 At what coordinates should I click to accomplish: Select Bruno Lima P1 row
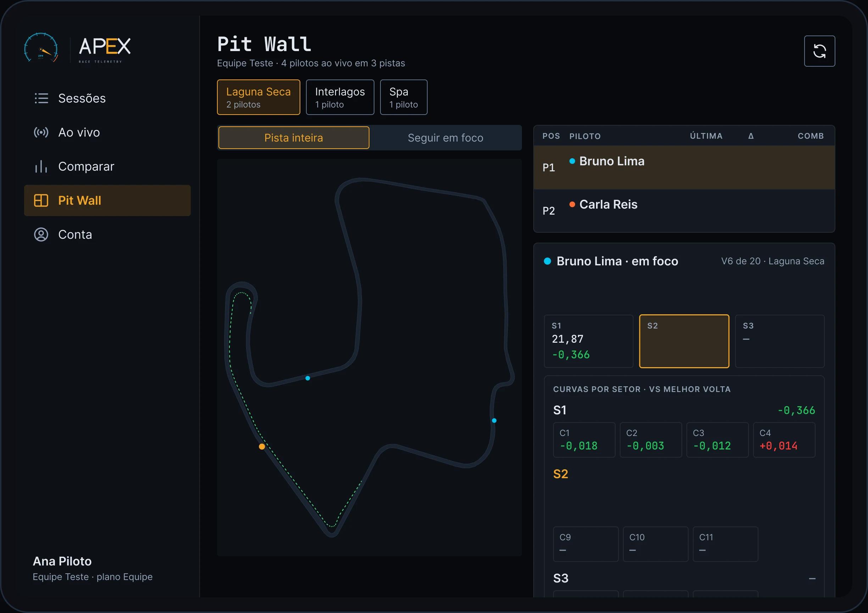[x=684, y=167]
